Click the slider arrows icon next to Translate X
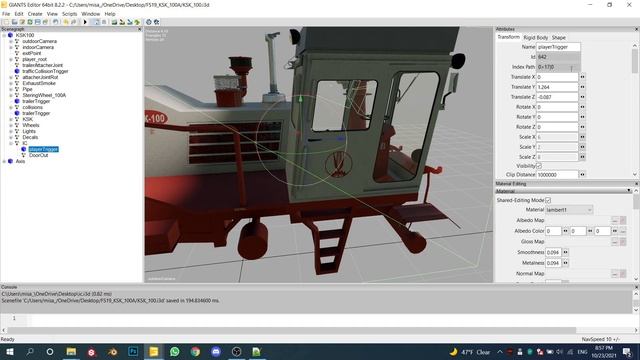640x360 pixels. (582, 77)
